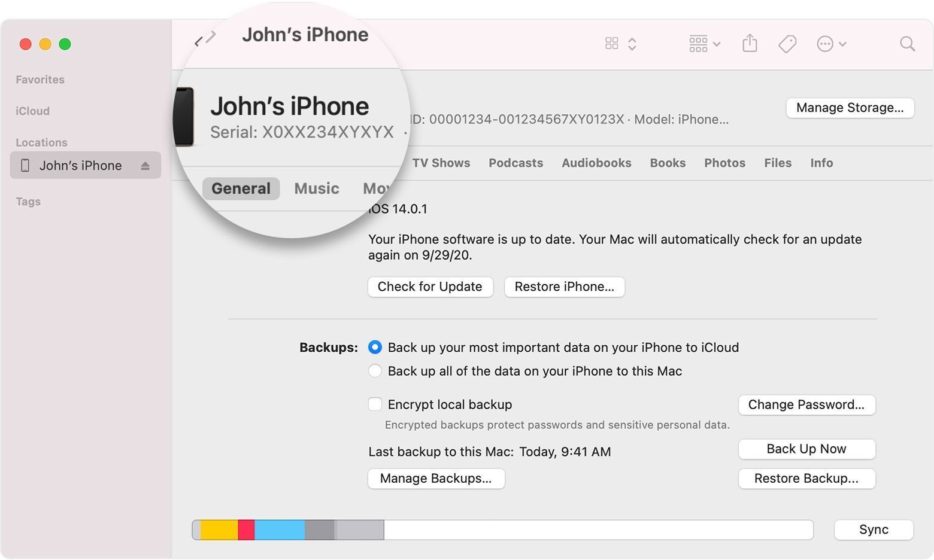Click the green zoom window button
The height and width of the screenshot is (560, 934).
click(65, 44)
